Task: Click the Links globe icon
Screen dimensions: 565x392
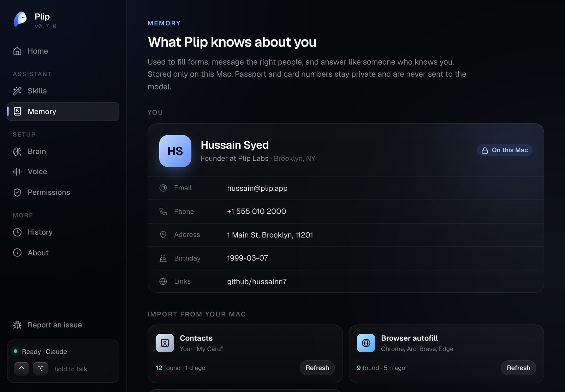Action: pos(163,281)
